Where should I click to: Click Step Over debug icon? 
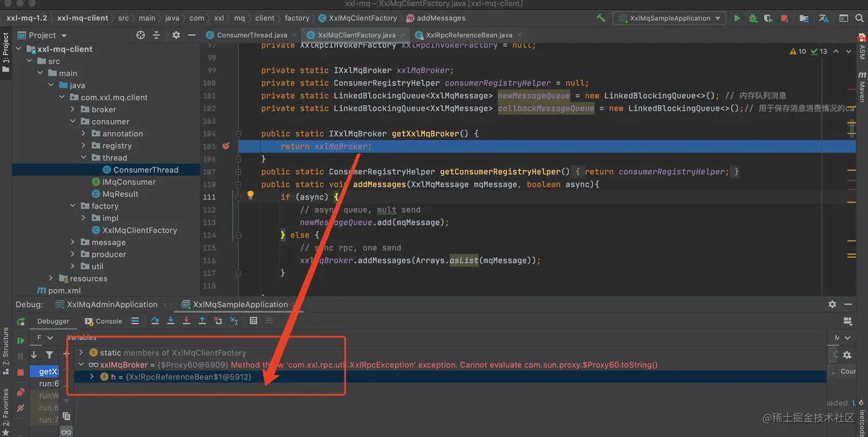155,321
